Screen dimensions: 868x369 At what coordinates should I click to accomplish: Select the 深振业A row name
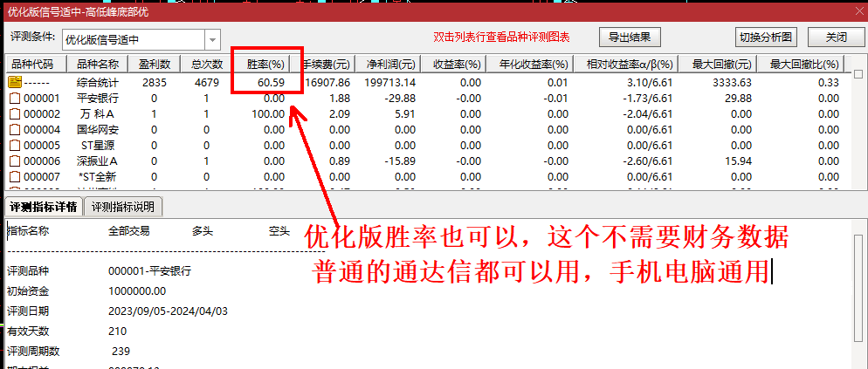(98, 161)
